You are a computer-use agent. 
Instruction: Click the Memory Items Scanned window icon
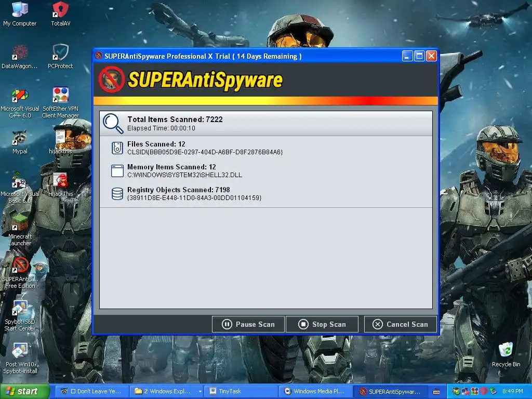pyautogui.click(x=117, y=170)
